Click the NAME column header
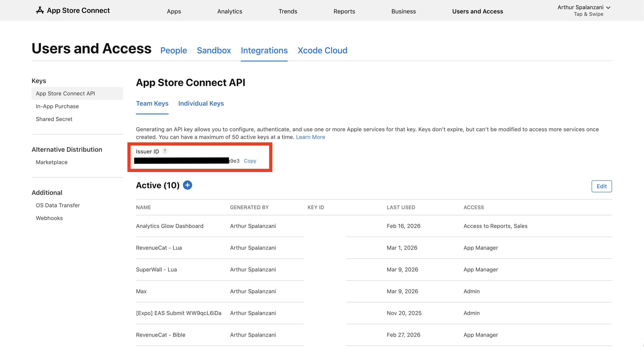The image size is (644, 347). pos(143,207)
